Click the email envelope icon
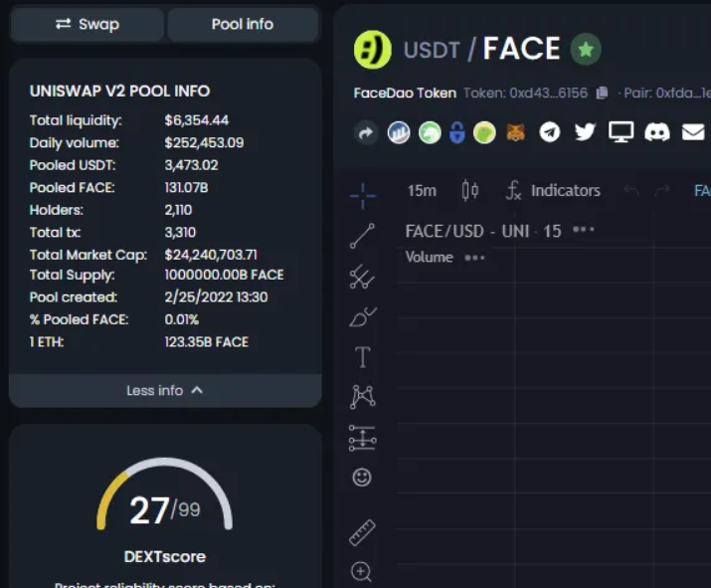Screen dimensions: 711x588 click(x=693, y=132)
